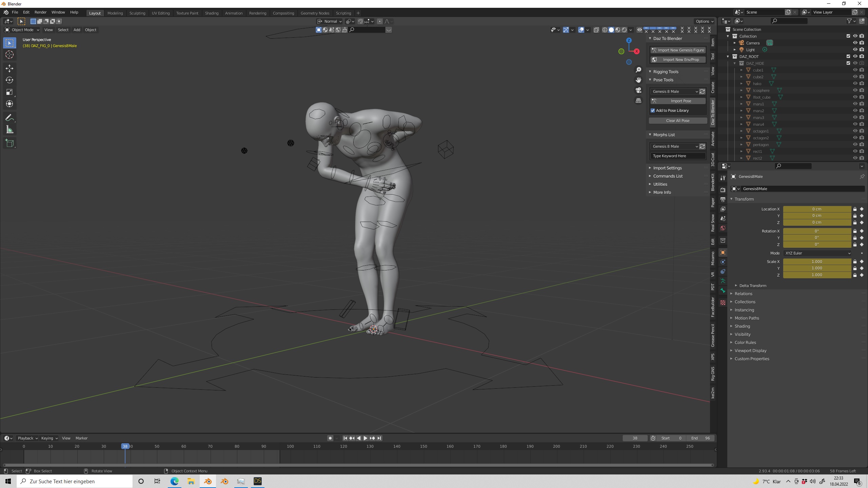Click frame 100 on the timeline
Viewport: 868px width, 488px height.
(x=290, y=447)
